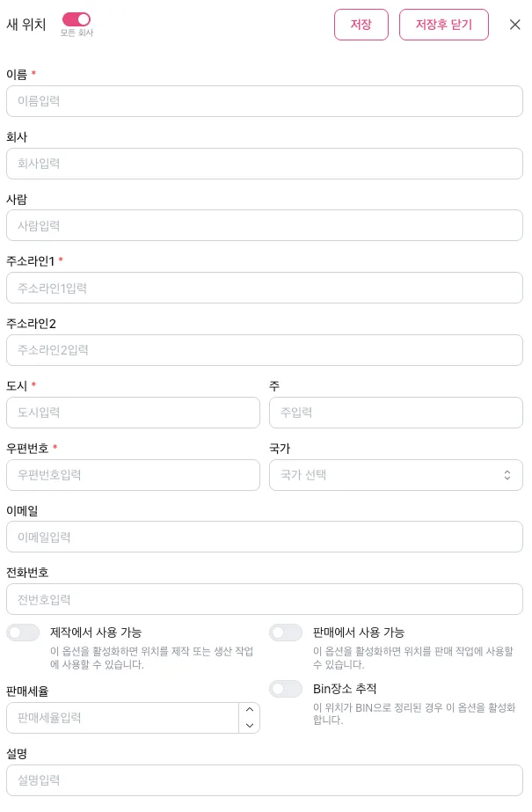The height and width of the screenshot is (812, 532).
Task: Click into 주소라인2 field
Action: [x=265, y=350]
